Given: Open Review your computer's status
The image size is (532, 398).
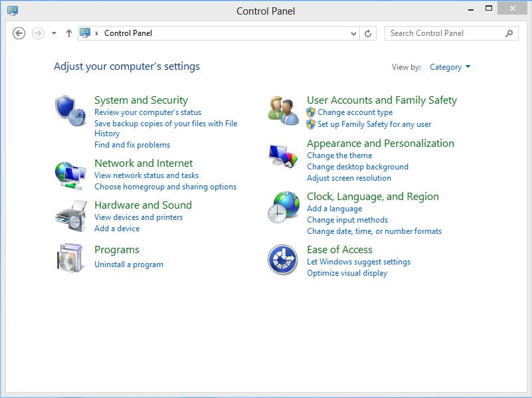Looking at the screenshot, I should pos(147,112).
